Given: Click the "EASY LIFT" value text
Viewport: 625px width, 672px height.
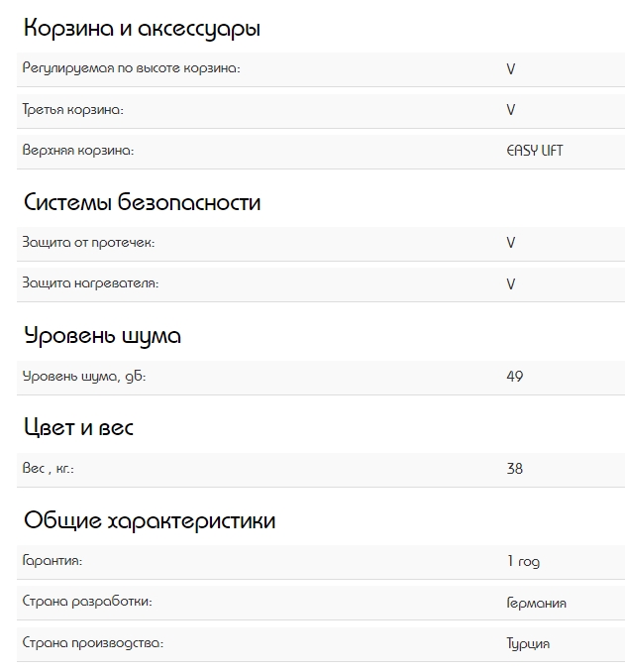Looking at the screenshot, I should 534,151.
